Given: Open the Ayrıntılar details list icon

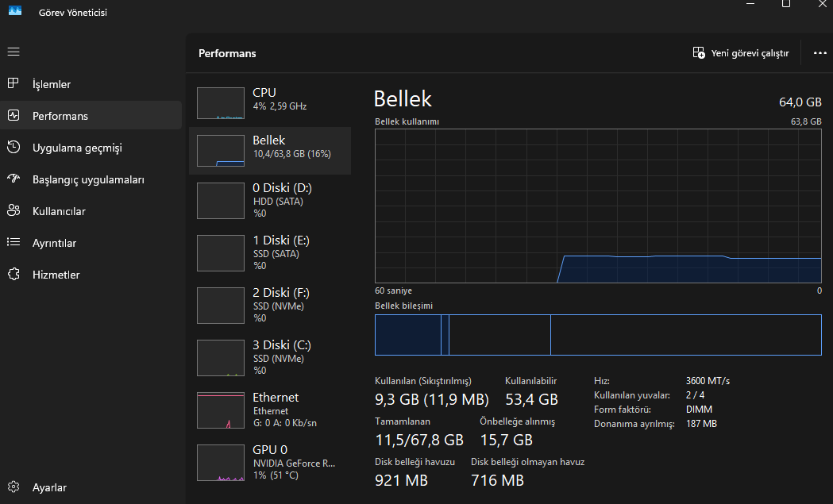Looking at the screenshot, I should point(13,243).
